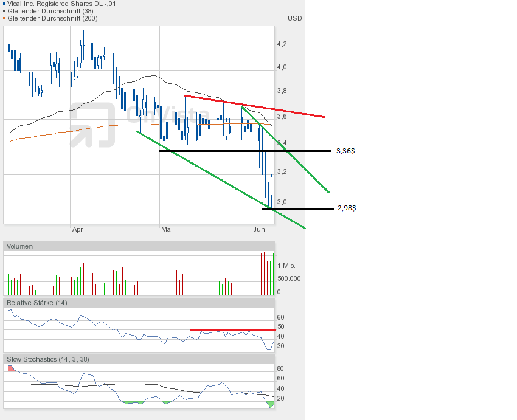Click the 'Mai' month marker on time axis

pos(167,229)
